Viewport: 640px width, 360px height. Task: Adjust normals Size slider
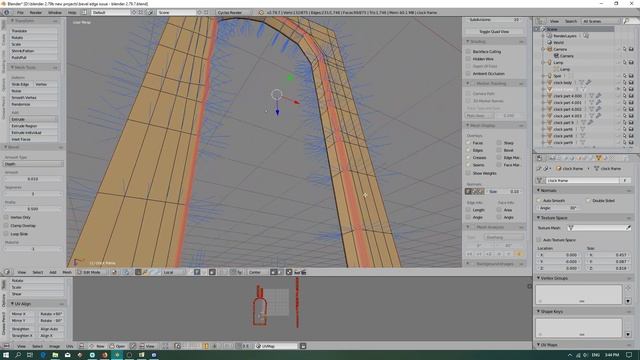click(x=504, y=191)
